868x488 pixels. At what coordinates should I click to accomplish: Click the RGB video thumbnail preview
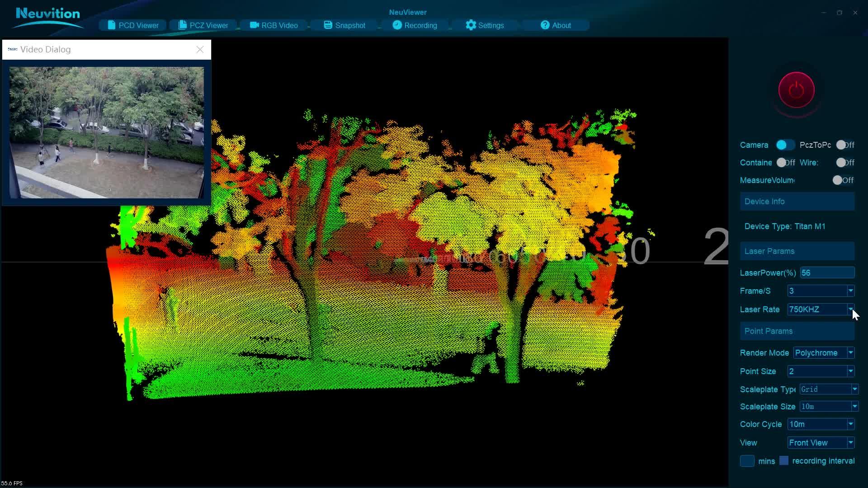click(x=107, y=132)
